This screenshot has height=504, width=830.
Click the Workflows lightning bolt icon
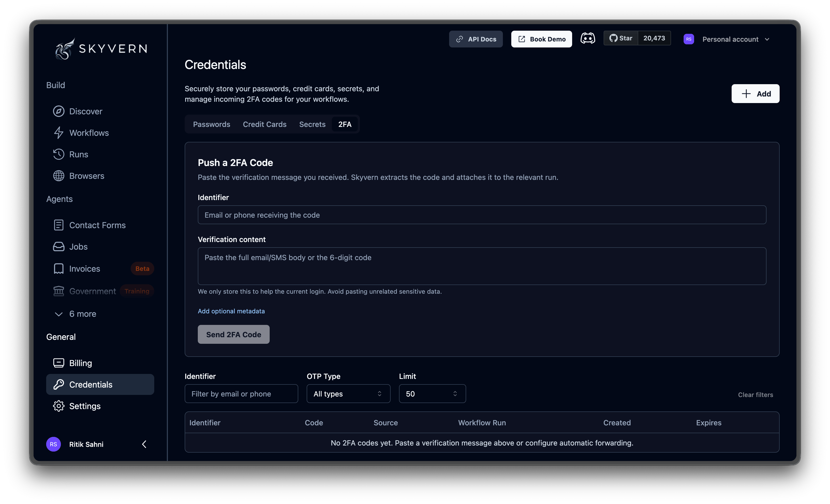coord(58,133)
